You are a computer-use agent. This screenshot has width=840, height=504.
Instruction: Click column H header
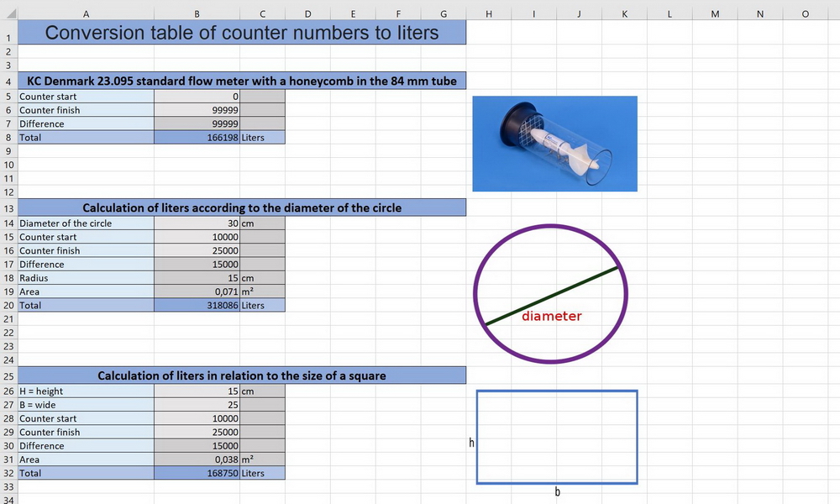(489, 13)
